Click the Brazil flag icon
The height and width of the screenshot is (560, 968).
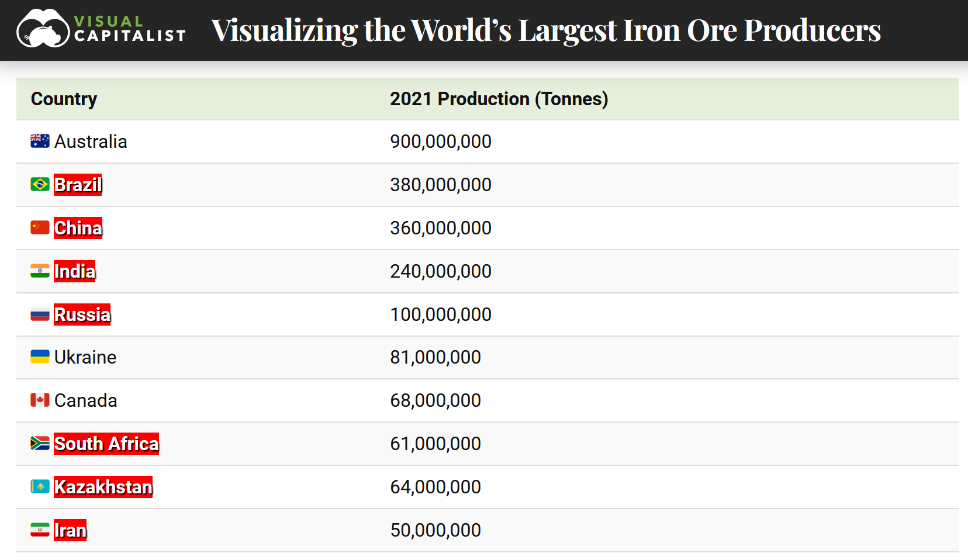40,184
